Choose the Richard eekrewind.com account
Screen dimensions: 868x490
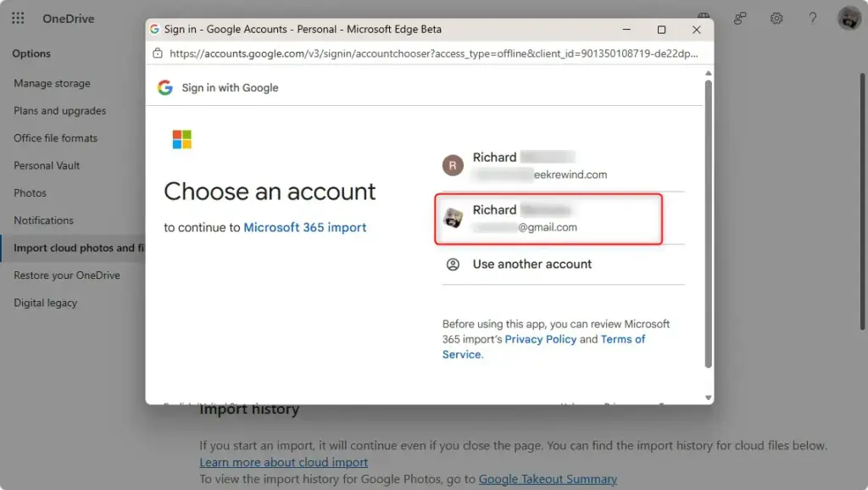click(x=563, y=165)
